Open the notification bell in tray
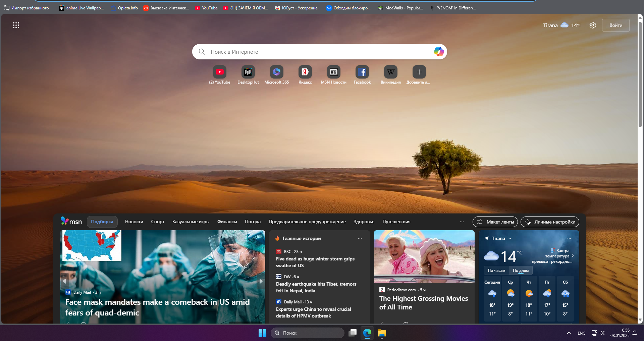The width and height of the screenshot is (644, 341). [x=635, y=333]
